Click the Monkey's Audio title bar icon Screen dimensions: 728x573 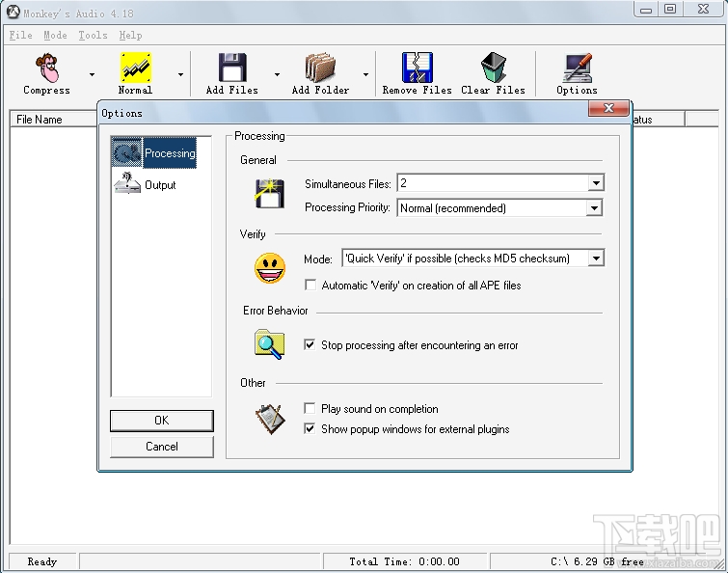click(x=13, y=13)
